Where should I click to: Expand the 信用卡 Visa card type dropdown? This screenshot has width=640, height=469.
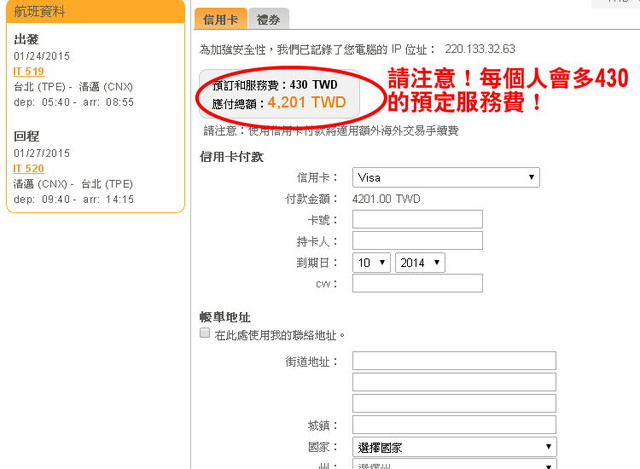[x=446, y=178]
